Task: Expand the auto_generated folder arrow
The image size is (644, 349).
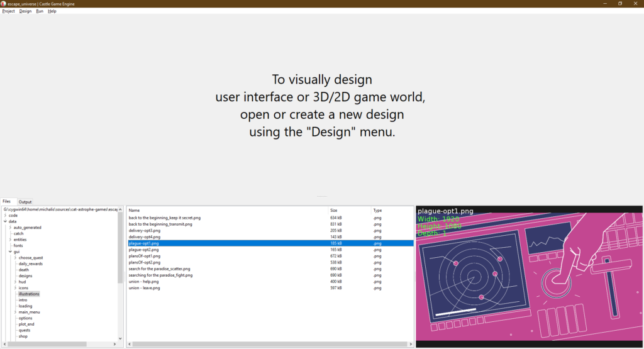Action: [x=10, y=228]
